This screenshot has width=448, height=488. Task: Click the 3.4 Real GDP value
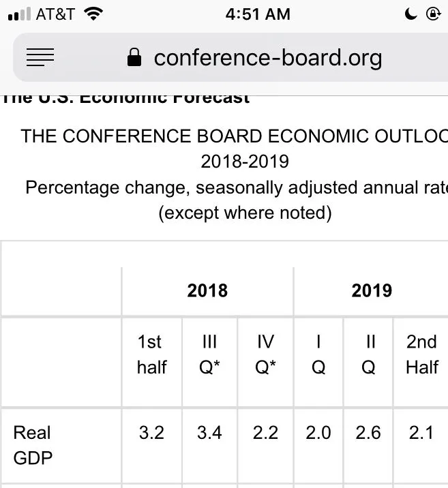[x=209, y=433]
